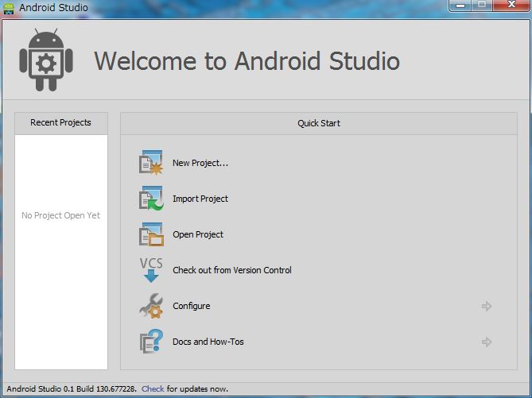Click the Welcome to Android Studio heading
Image resolution: width=532 pixels, height=398 pixels.
[x=247, y=61]
